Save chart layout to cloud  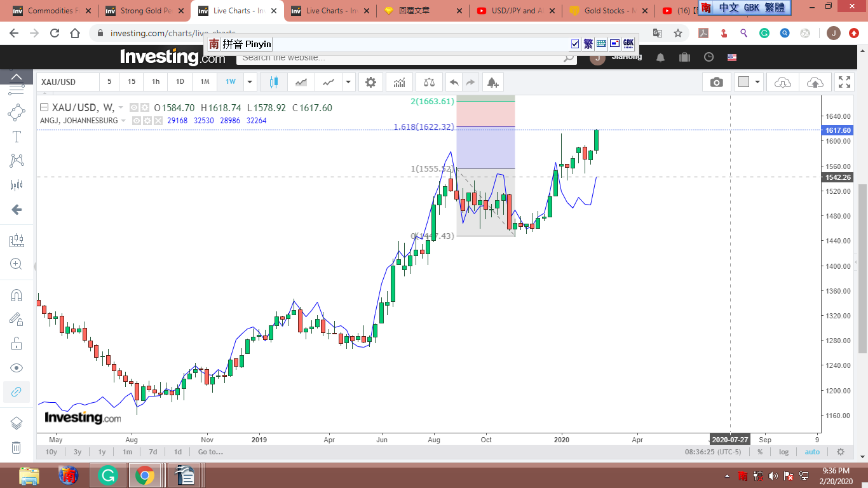[815, 82]
